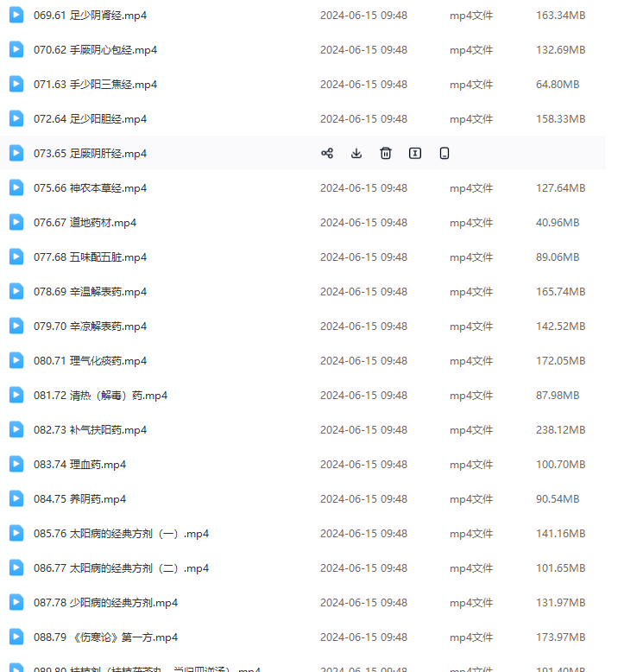
Task: Select the file 072.64 足少阳胆经.mp4
Action: tap(90, 119)
